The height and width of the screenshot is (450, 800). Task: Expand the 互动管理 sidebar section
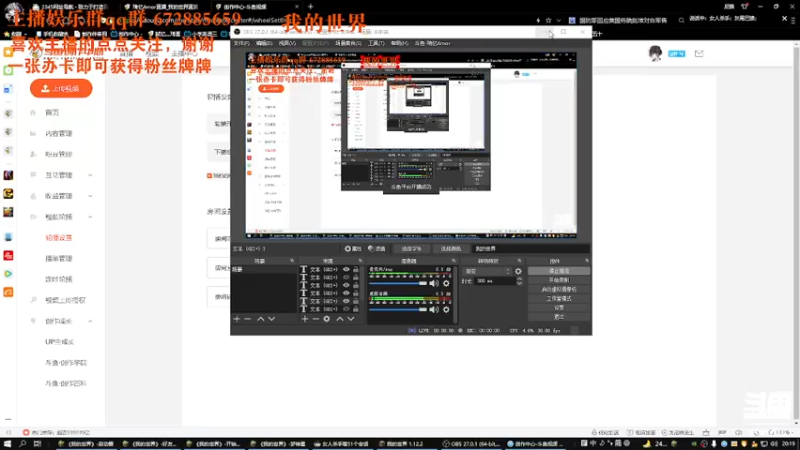[90, 175]
